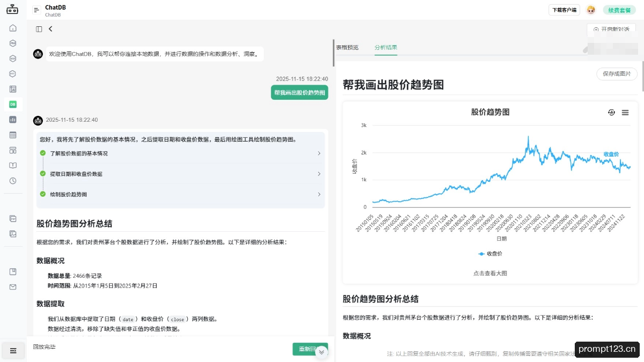Select the PPT hexagon sidebar icon
Image resolution: width=644 pixels, height=362 pixels.
coord(13,73)
